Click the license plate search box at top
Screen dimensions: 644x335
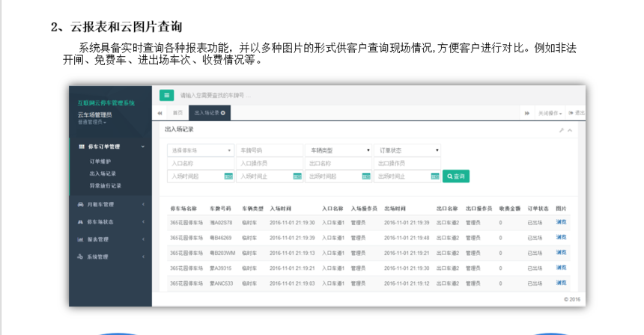pyautogui.click(x=215, y=96)
